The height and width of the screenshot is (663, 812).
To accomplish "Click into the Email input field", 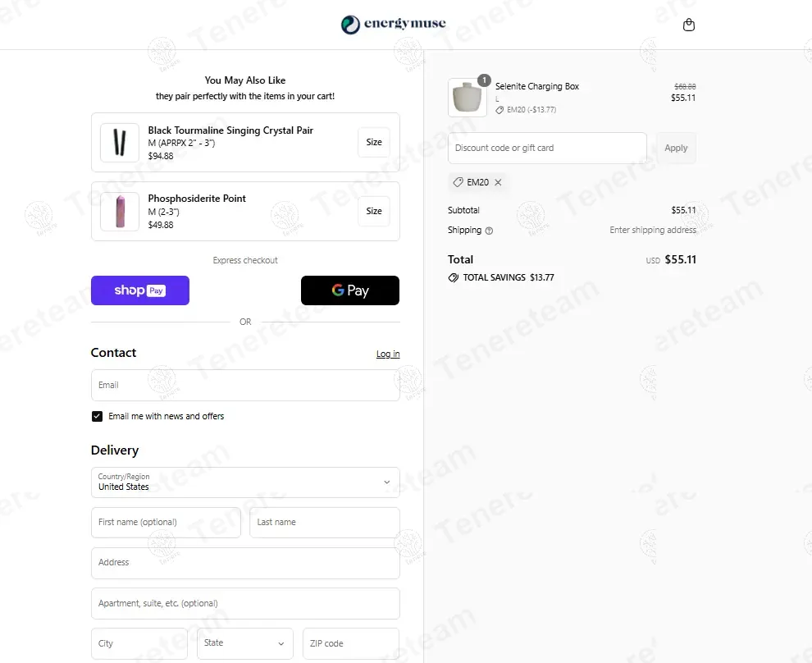I will click(245, 386).
